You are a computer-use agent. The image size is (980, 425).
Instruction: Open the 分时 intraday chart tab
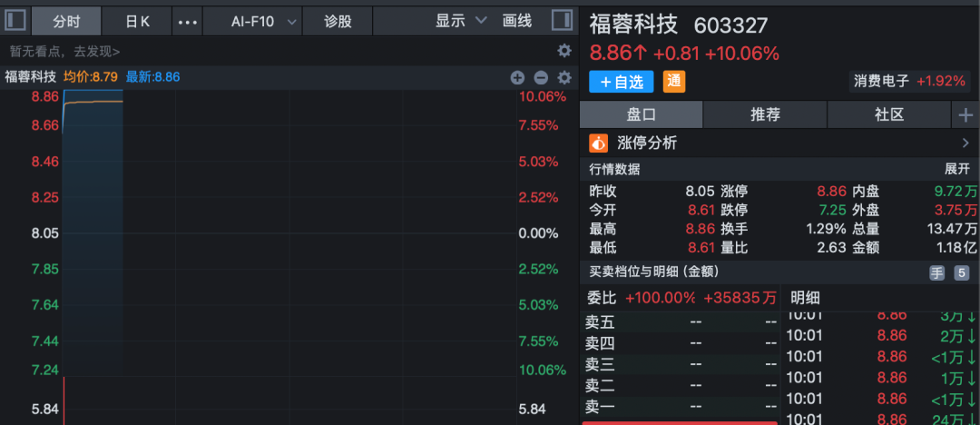pyautogui.click(x=66, y=21)
